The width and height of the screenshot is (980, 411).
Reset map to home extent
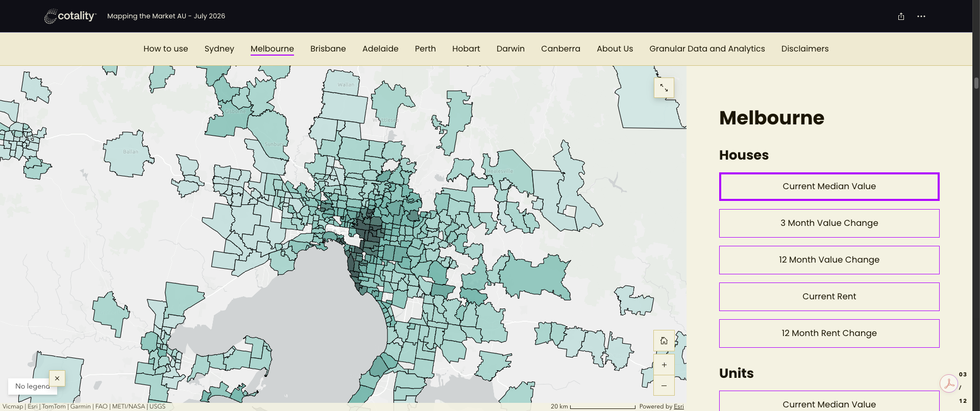coord(664,341)
